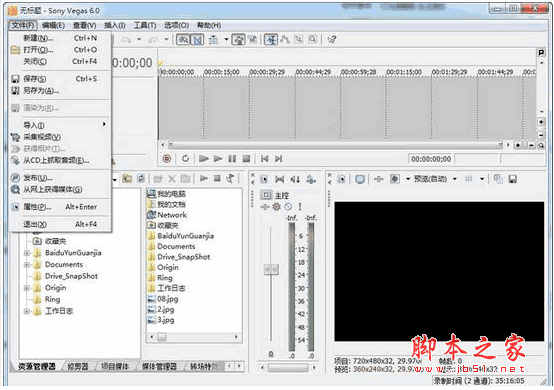
Task: Click the master volume fader handle
Action: (271, 270)
